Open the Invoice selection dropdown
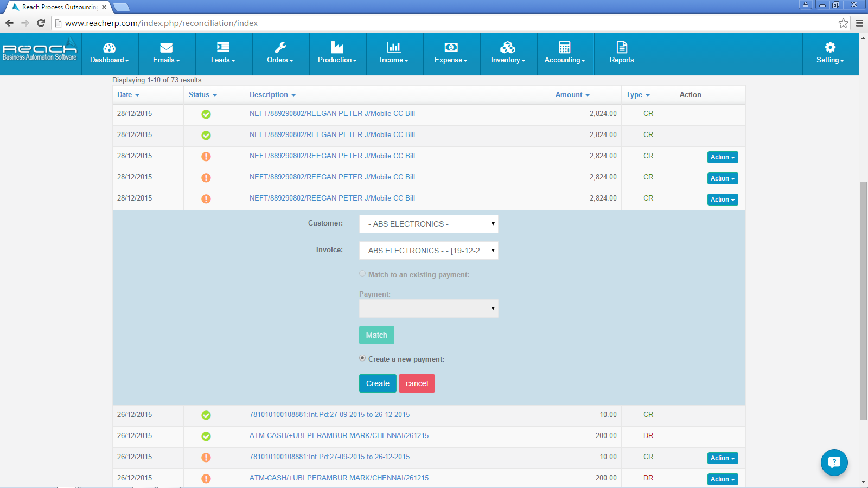 click(x=429, y=251)
